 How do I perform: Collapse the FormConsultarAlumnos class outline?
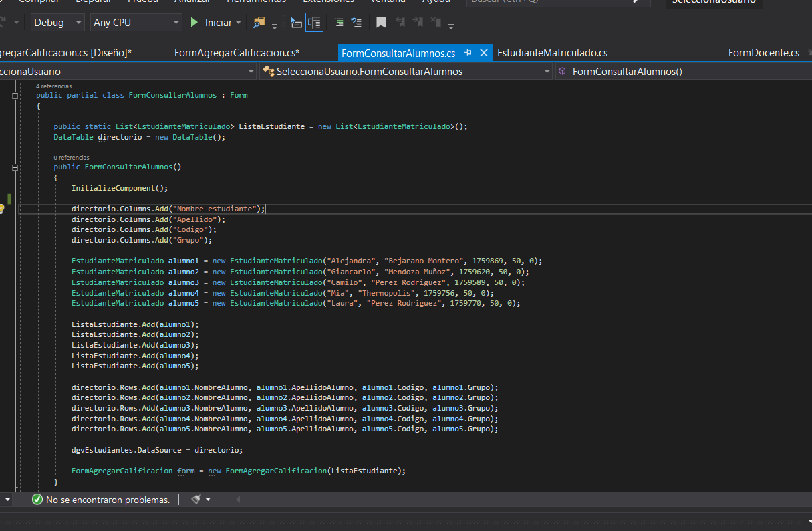click(x=15, y=96)
